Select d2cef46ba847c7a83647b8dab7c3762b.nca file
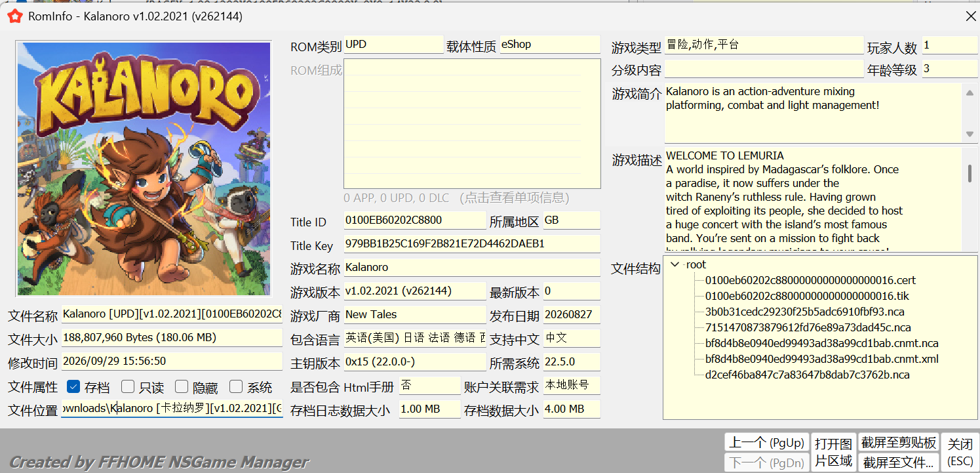The image size is (980, 473). point(807,375)
